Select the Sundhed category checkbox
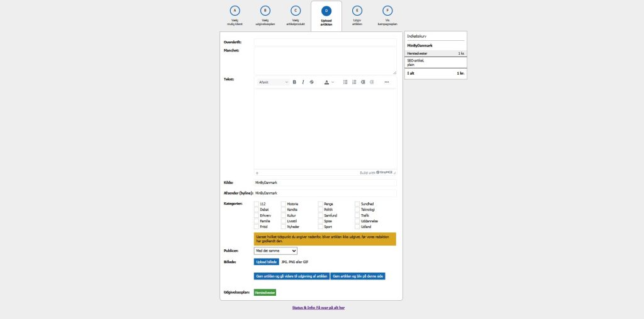The height and width of the screenshot is (319, 644). point(357,204)
